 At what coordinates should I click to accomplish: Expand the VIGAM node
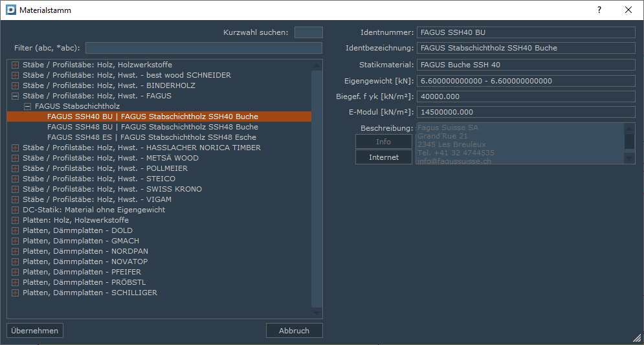pos(15,199)
